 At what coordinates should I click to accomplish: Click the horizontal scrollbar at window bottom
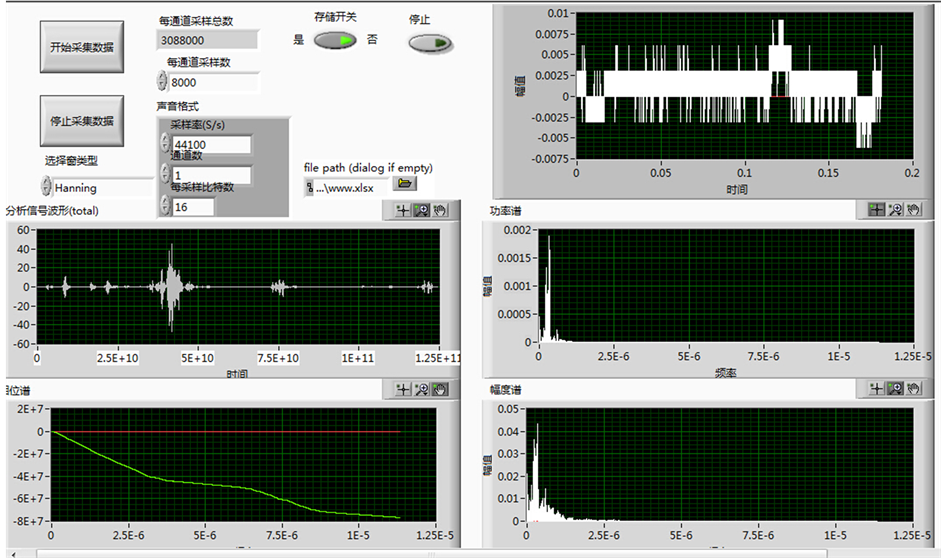pyautogui.click(x=430, y=552)
